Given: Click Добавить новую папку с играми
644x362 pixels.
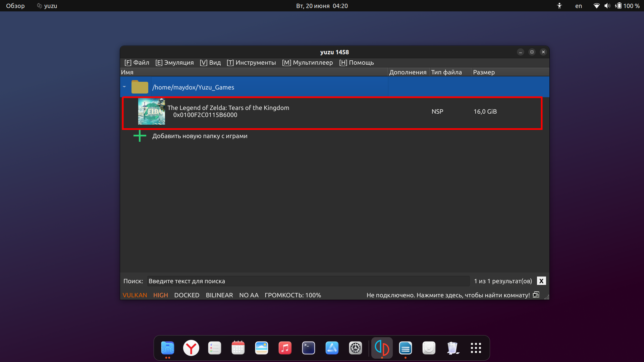Looking at the screenshot, I should (200, 136).
